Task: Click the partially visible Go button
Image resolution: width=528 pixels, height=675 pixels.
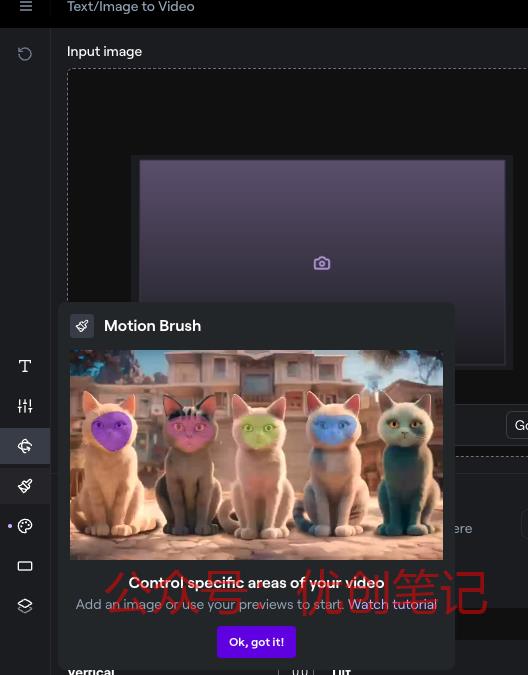Action: pos(518,425)
